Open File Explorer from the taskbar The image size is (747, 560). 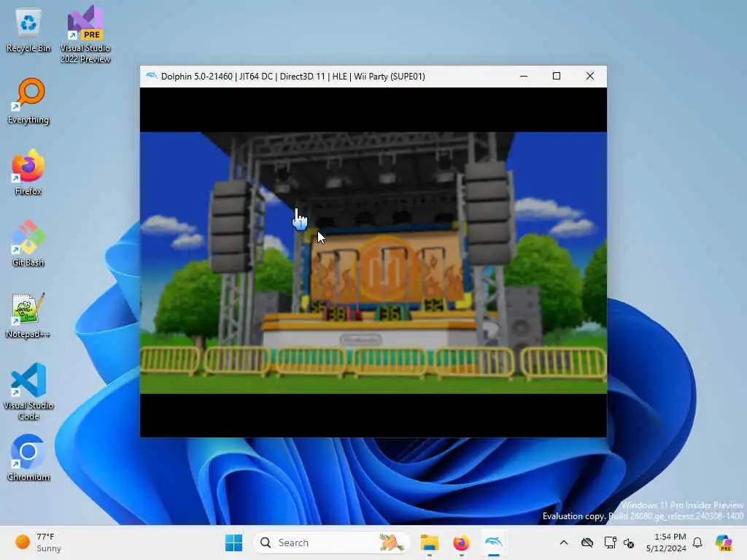[429, 542]
